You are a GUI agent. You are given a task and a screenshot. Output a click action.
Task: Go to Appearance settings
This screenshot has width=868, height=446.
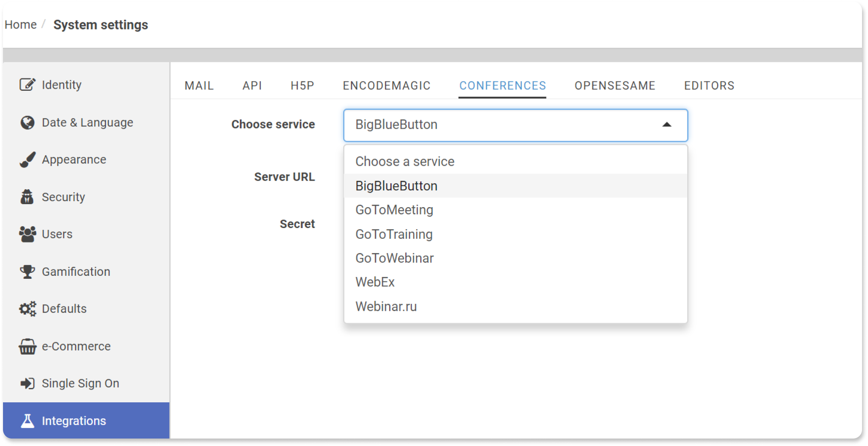pyautogui.click(x=86, y=160)
